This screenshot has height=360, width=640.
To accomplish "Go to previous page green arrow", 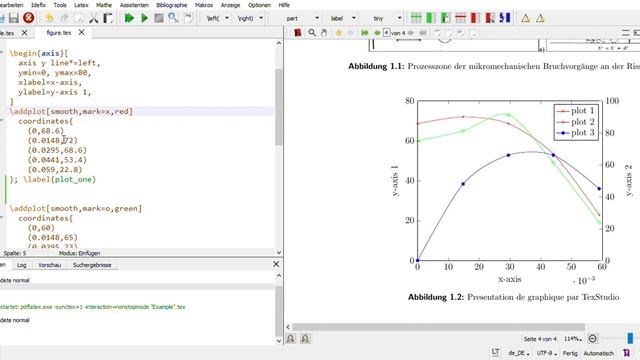I will pyautogui.click(x=377, y=33).
